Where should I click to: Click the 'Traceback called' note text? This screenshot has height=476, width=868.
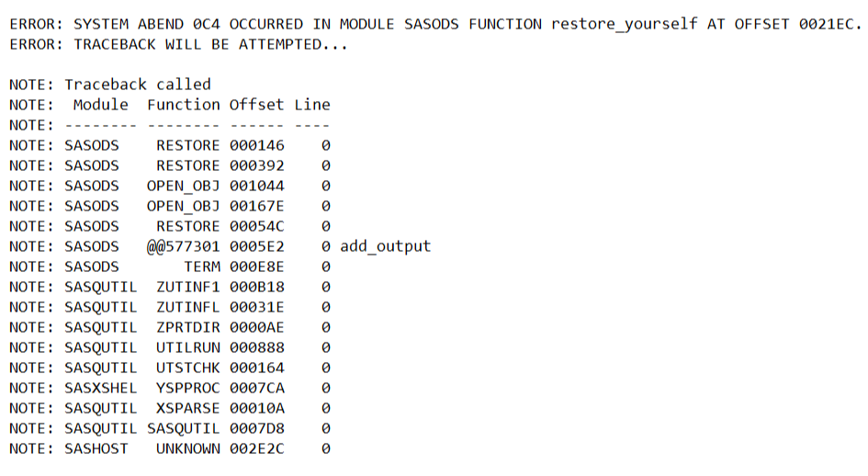pos(138,85)
